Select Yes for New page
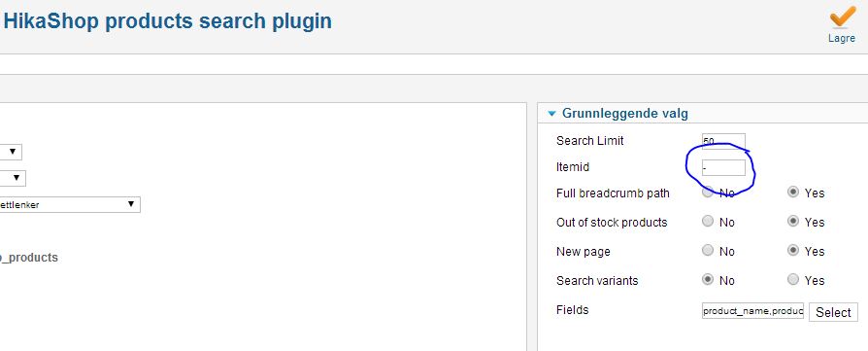Viewport: 868px width, 351px height. coord(793,251)
